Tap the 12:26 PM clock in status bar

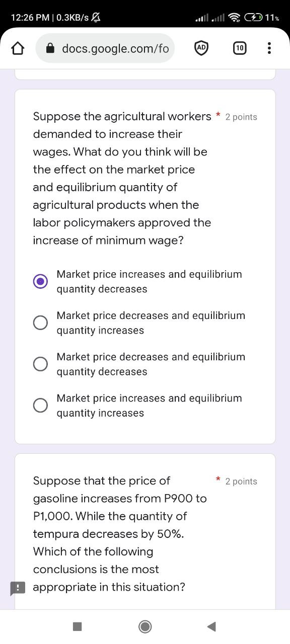(x=25, y=17)
